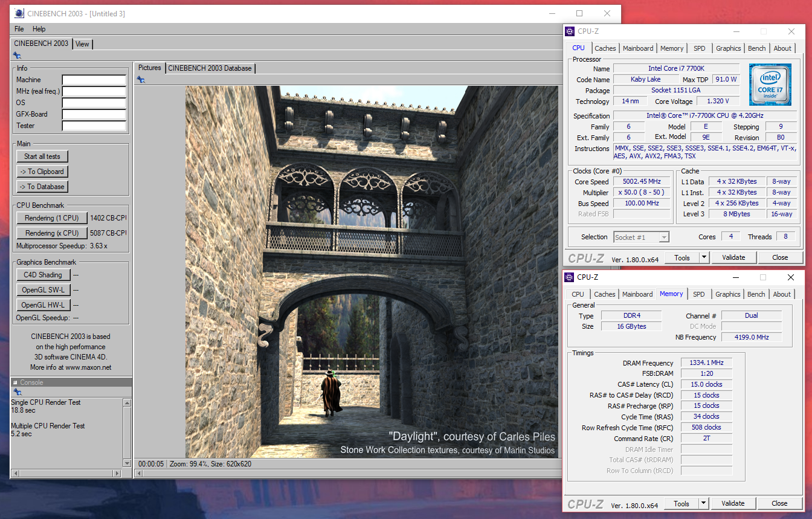Switch to the View tab in CINEBENCH
Image resolution: width=812 pixels, height=519 pixels.
(x=82, y=44)
